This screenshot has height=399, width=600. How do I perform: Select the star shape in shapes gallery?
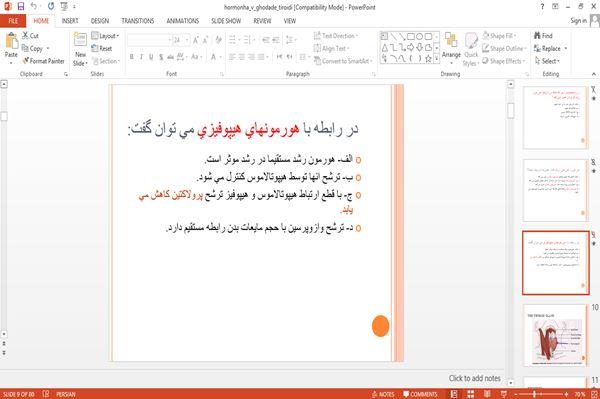coord(428,59)
